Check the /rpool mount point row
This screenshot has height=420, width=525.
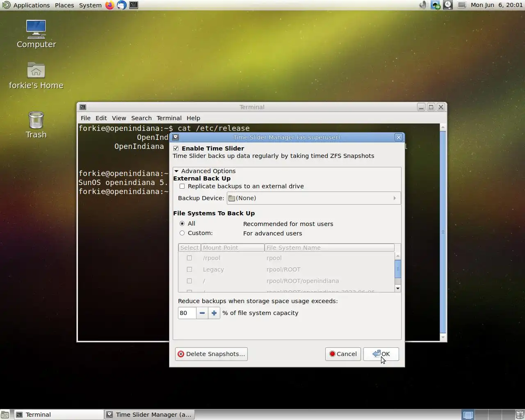(189, 258)
